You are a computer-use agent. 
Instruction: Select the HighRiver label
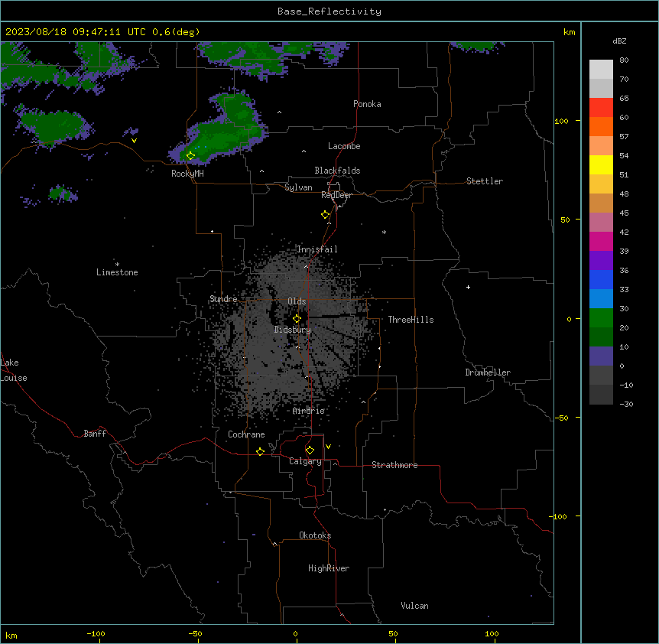(x=329, y=568)
